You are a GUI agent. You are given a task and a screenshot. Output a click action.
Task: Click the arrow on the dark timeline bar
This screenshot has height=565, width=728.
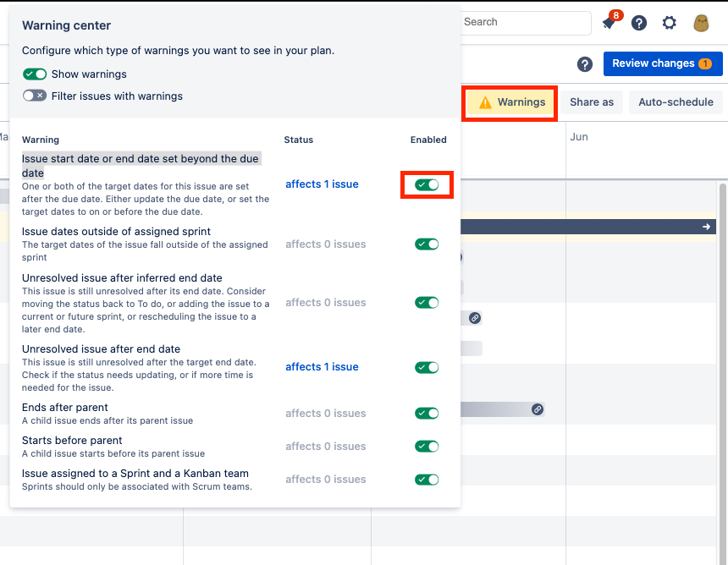point(706,227)
